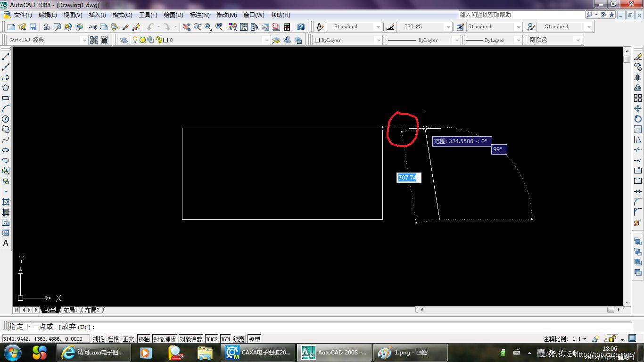Click the command line input area
Screen dimensions: 644x362
[x=320, y=327]
